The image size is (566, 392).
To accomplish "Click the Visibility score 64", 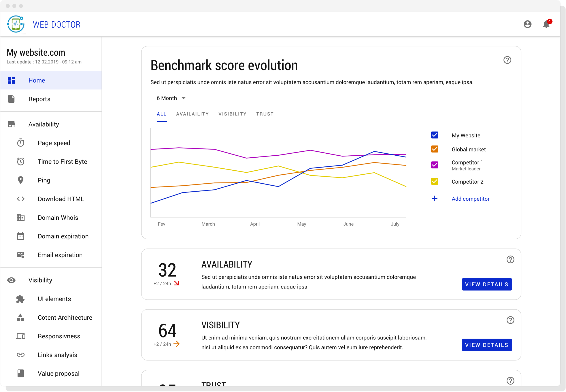I will 167,331.
